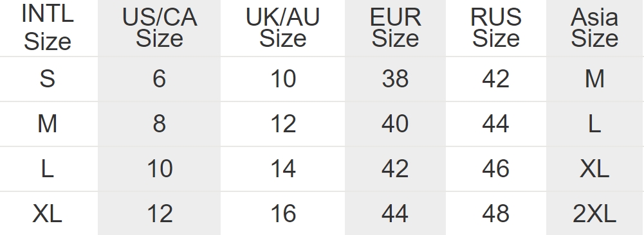Click the UK/AU Size header
Image resolution: width=644 pixels, height=235 pixels.
[x=282, y=28]
